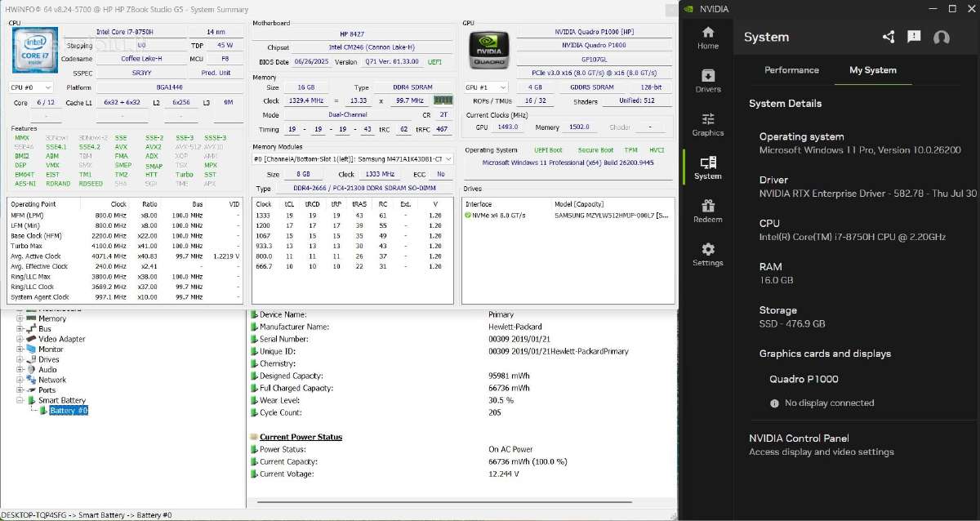Screen dimensions: 980x521
Task: Open the Graphics section in NVIDIA sidebar
Action: pyautogui.click(x=707, y=124)
